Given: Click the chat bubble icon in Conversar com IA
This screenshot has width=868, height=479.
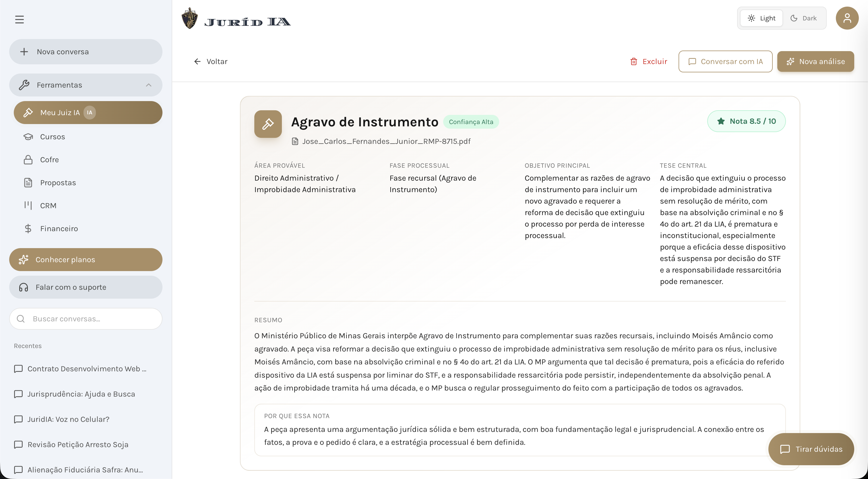Looking at the screenshot, I should (x=692, y=61).
